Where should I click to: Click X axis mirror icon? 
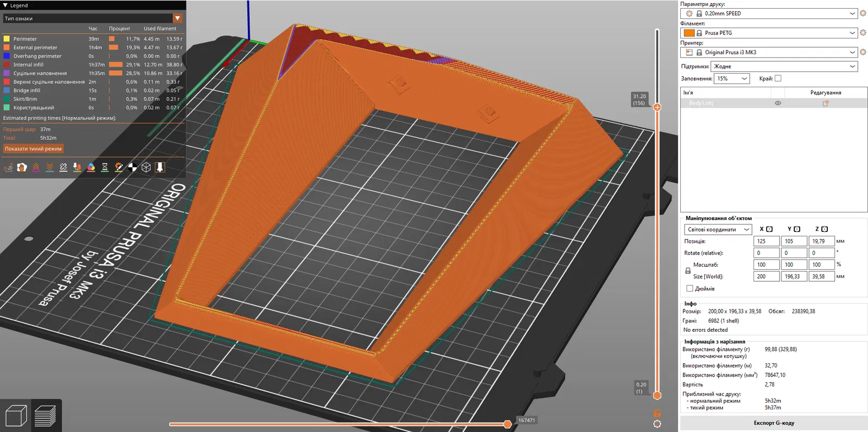click(769, 229)
